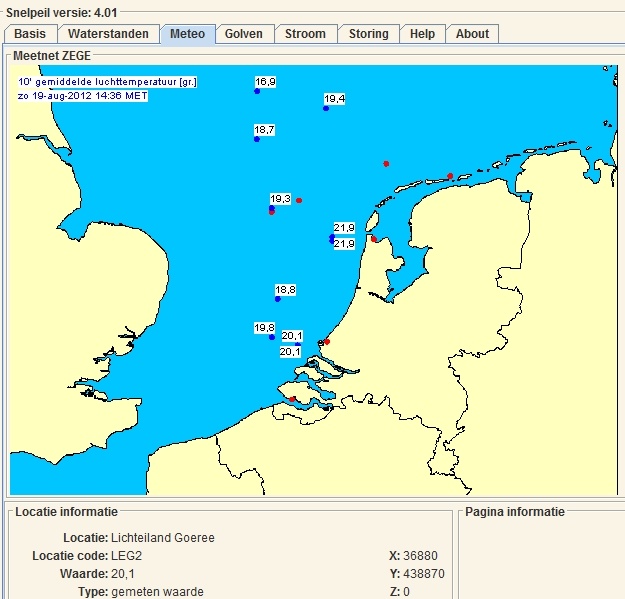This screenshot has width=625, height=599.
Task: Select the Meteo tab
Action: 187,34
